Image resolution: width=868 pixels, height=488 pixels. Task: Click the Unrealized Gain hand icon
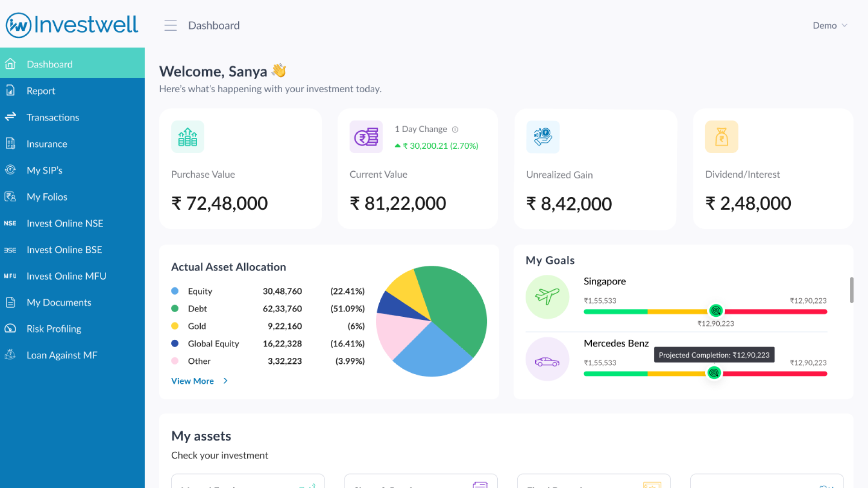tap(543, 137)
